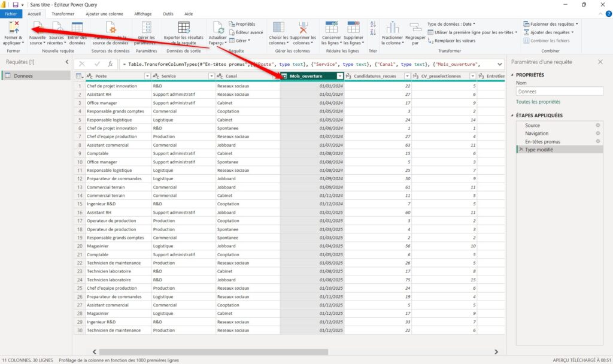
Task: Click Conserver les lignes icon
Action: click(x=331, y=28)
